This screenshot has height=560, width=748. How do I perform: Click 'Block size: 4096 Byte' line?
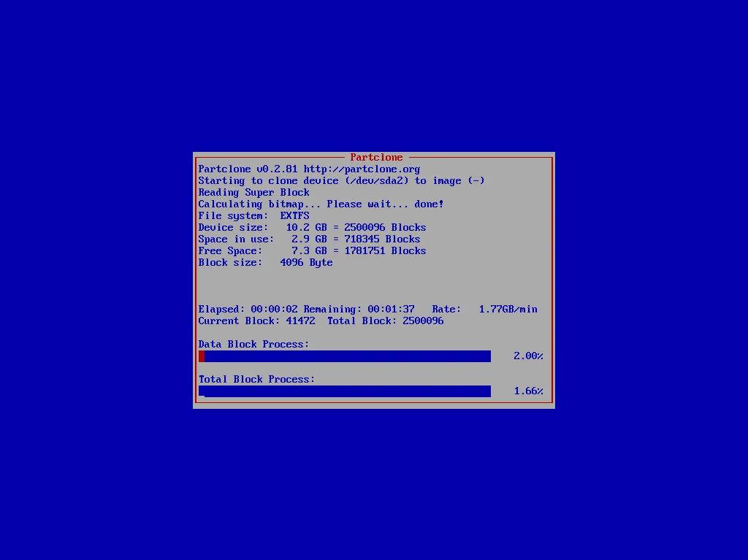[x=265, y=263]
